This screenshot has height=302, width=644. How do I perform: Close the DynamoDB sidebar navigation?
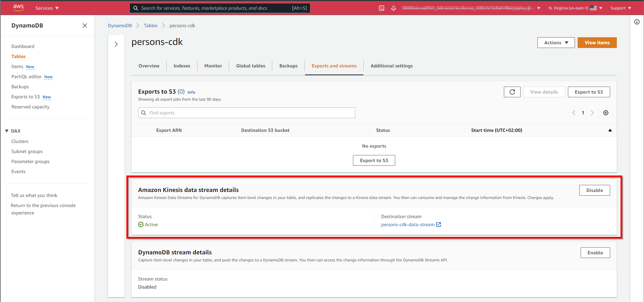point(85,26)
